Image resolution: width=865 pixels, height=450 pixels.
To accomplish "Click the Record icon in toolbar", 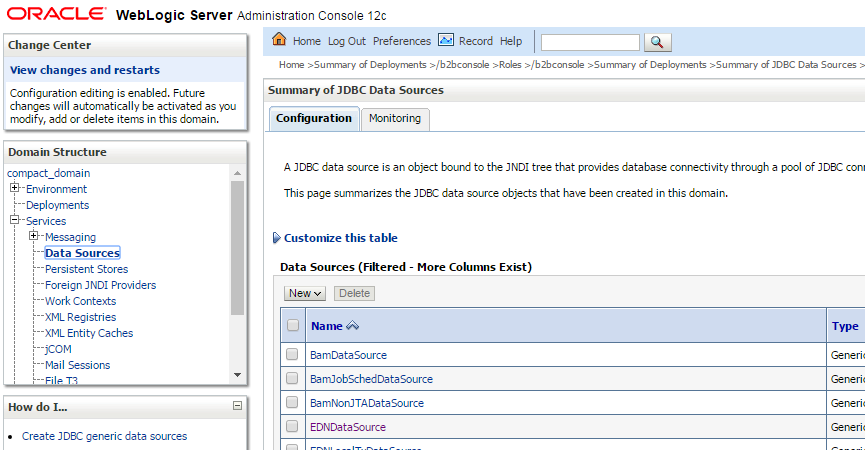I will (x=446, y=40).
